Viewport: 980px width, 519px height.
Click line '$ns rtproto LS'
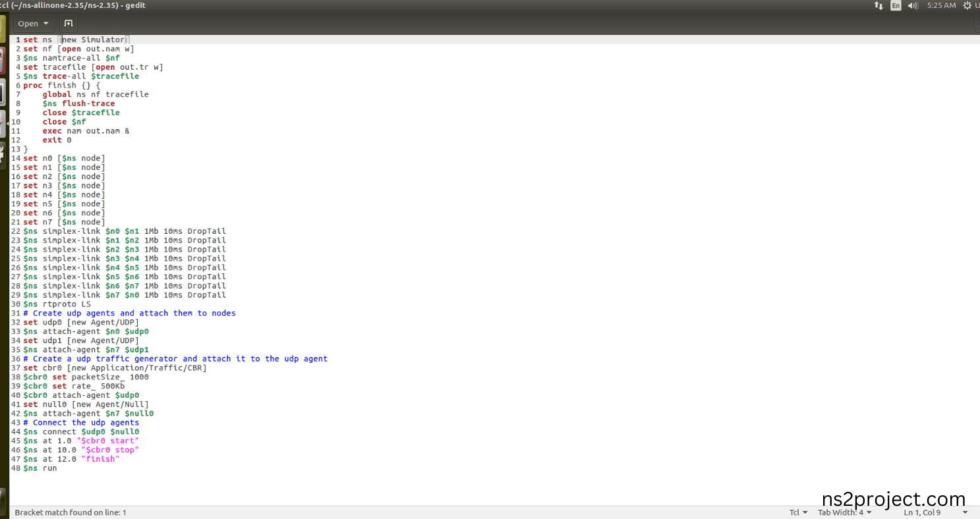(57, 304)
